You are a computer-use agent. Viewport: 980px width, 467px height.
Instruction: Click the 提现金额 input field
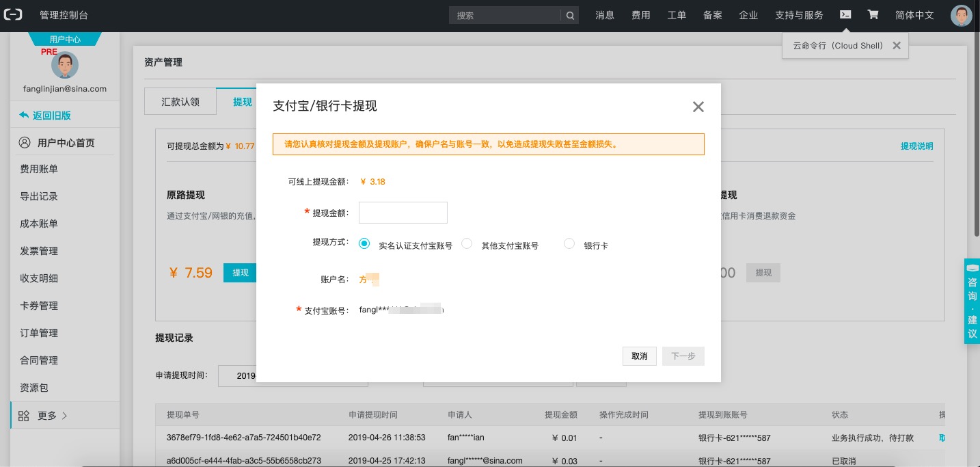[x=403, y=213]
